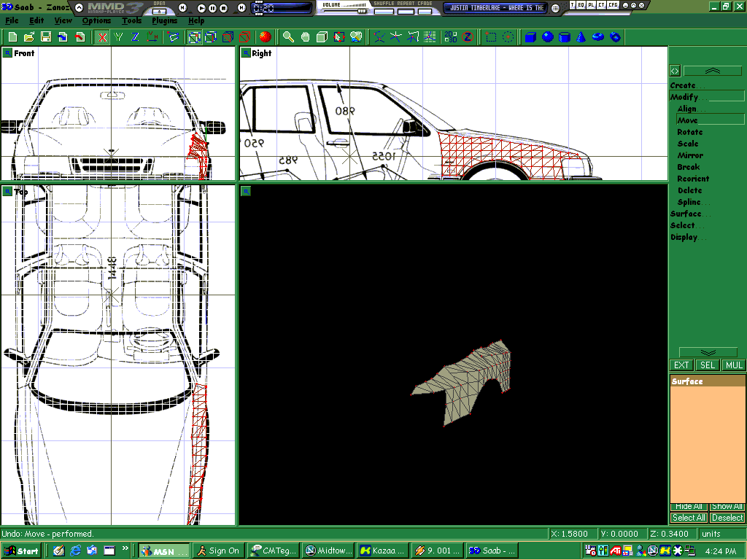
Task: Create a cylinder primitive
Action: tap(565, 36)
